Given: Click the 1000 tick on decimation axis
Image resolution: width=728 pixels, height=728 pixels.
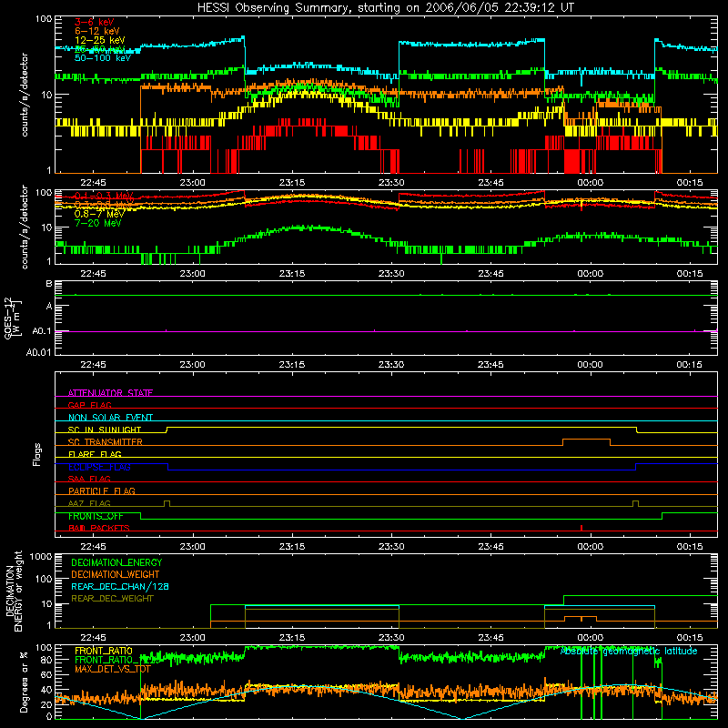Looking at the screenshot, I should tap(41, 556).
